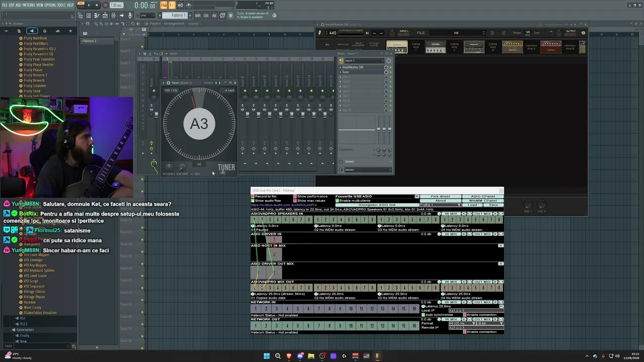
Task: Click the stop button in the transport bar
Action: coord(97,5)
